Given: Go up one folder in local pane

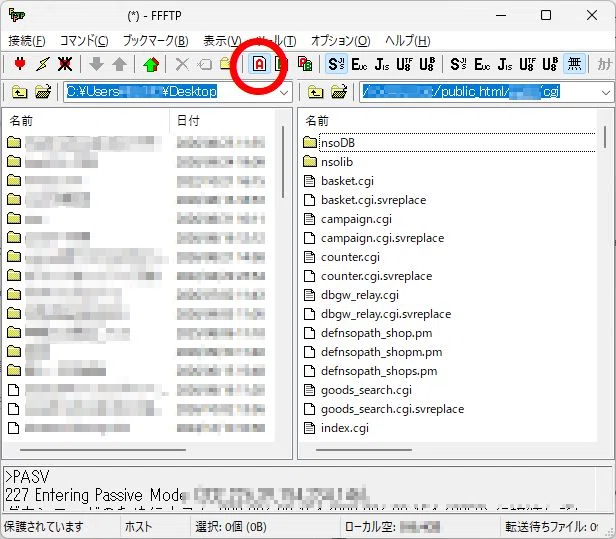Looking at the screenshot, I should pos(20,92).
